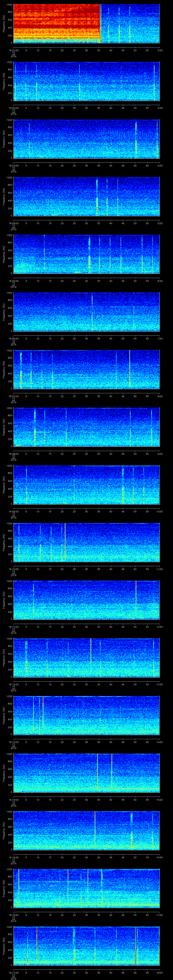The image size is (173, 980).
Task: Click the 16:11:00 start time label
Action: point(13,627)
